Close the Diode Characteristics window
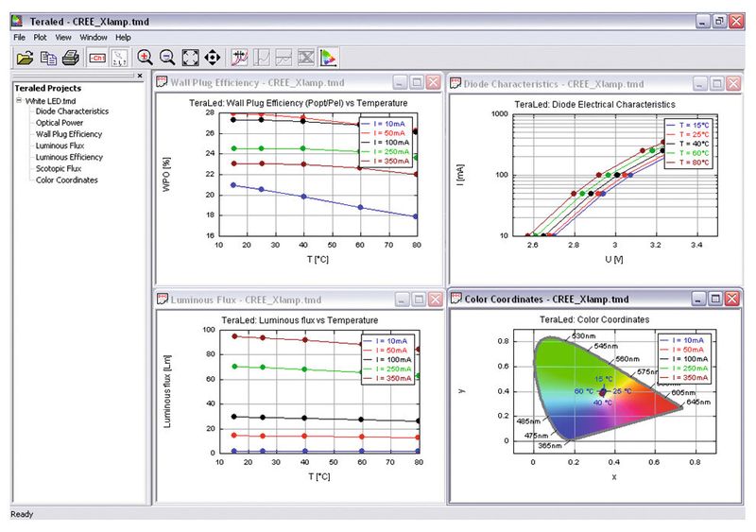 click(733, 84)
